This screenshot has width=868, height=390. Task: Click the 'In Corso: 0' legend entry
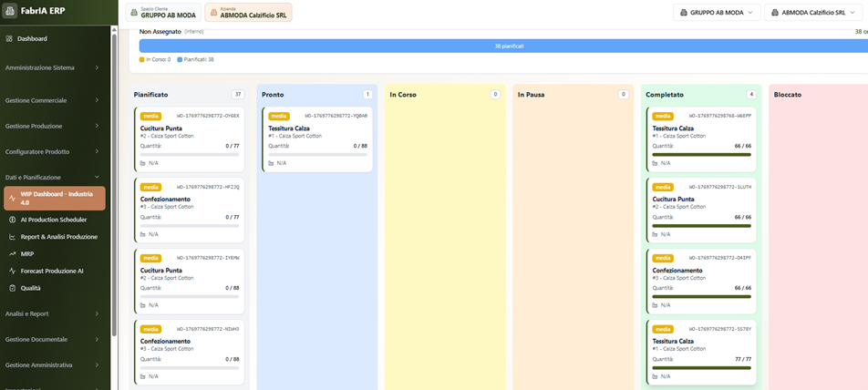(x=155, y=58)
